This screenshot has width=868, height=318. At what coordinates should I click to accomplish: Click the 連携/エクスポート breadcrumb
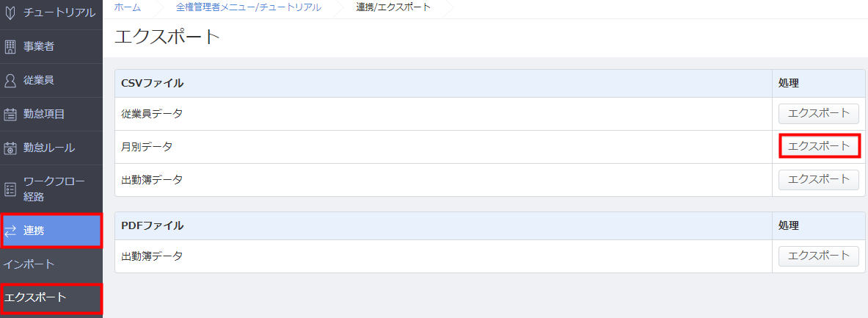coord(393,7)
